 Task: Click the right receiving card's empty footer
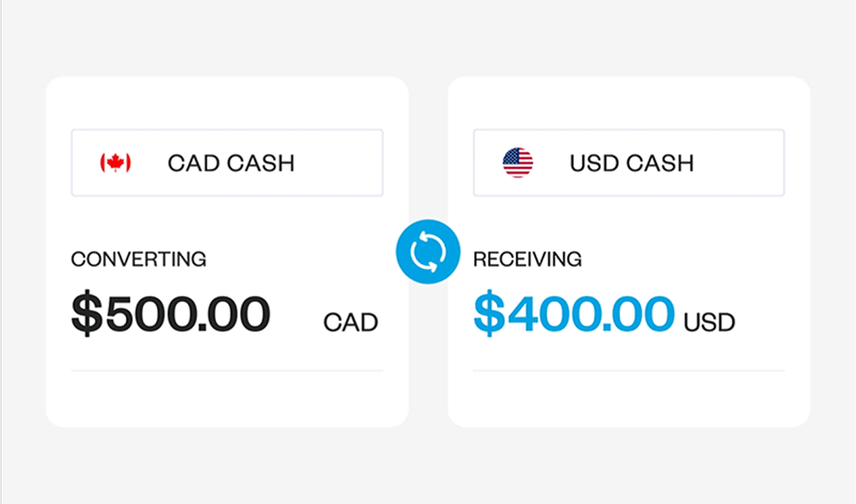point(629,399)
